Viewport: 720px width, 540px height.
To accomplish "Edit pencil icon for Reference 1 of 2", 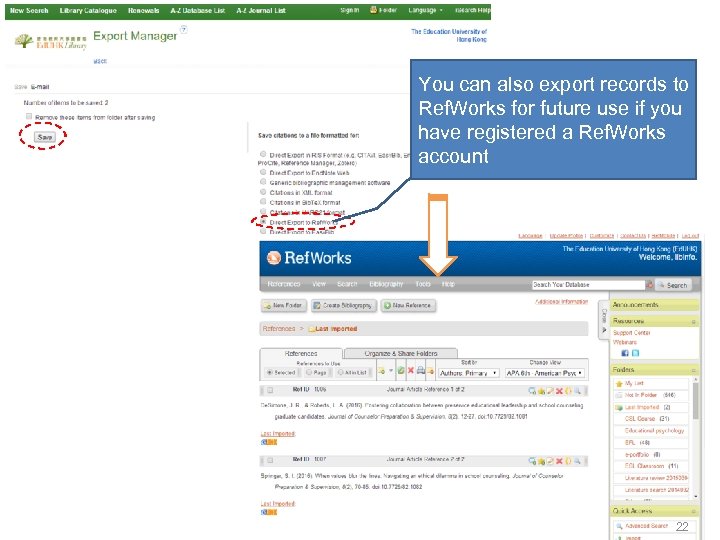I will pos(550,391).
